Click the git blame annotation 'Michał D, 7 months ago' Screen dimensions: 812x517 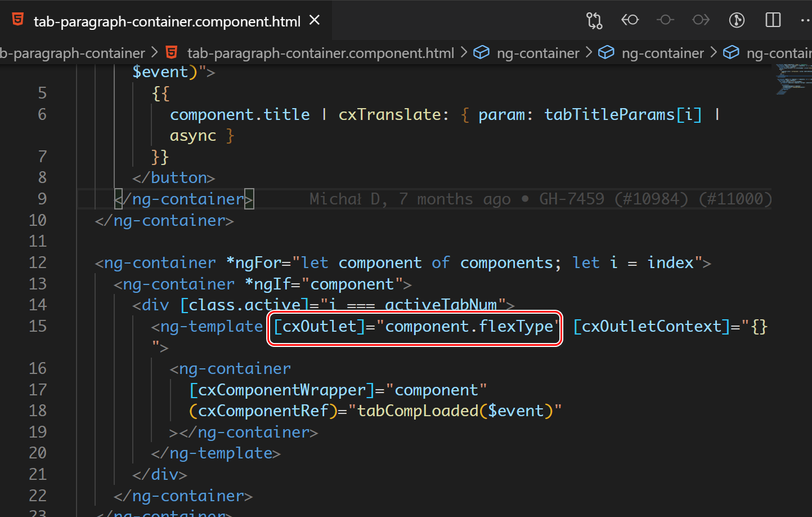(x=410, y=199)
